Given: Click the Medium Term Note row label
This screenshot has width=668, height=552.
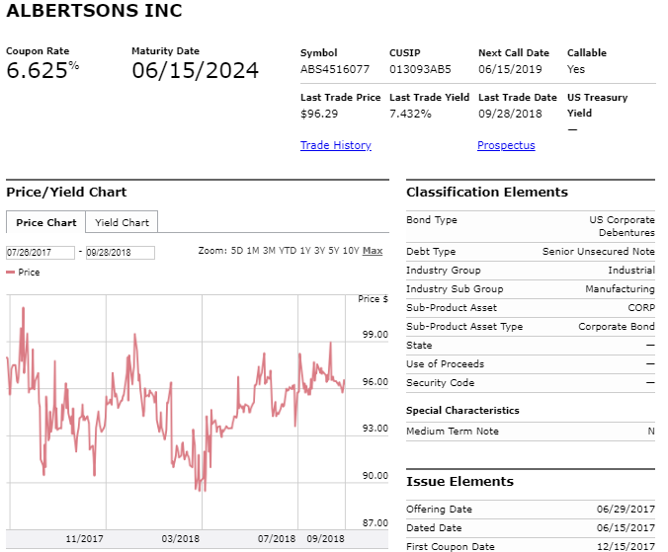Looking at the screenshot, I should click(452, 431).
